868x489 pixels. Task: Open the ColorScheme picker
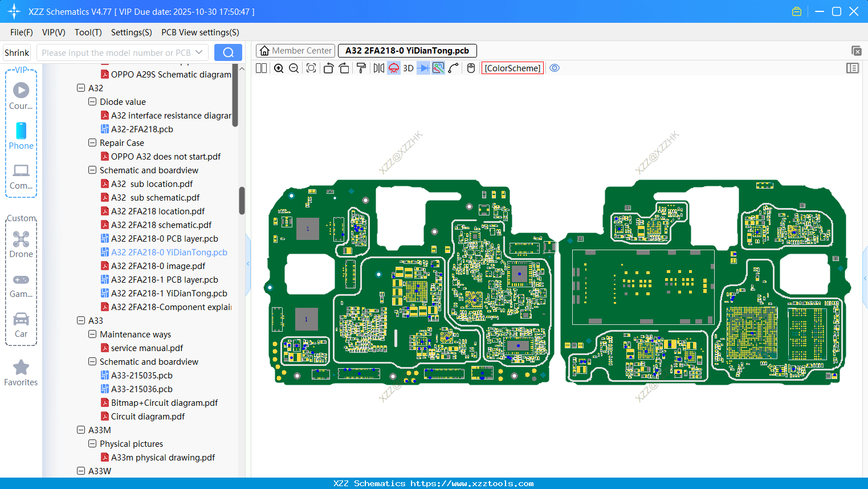click(512, 68)
